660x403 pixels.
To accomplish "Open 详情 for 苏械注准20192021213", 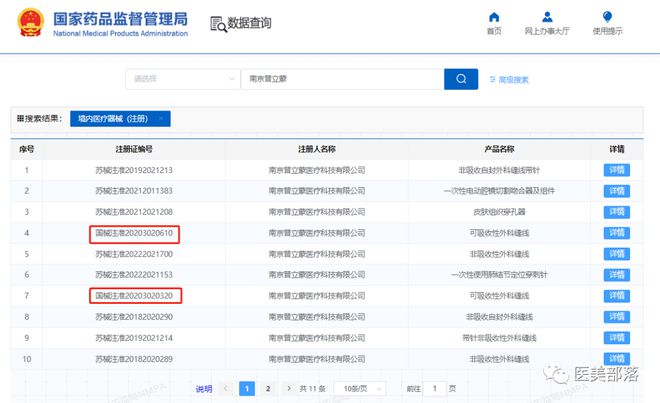I will [617, 170].
